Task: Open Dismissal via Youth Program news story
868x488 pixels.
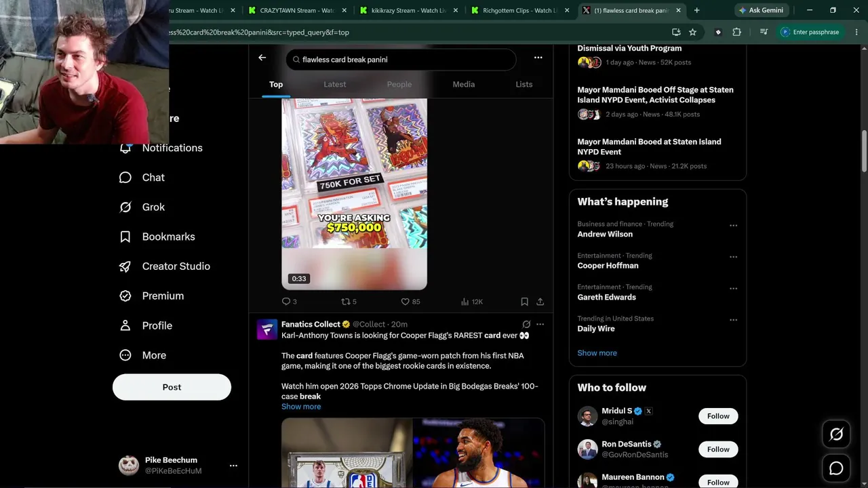Action: click(x=657, y=55)
